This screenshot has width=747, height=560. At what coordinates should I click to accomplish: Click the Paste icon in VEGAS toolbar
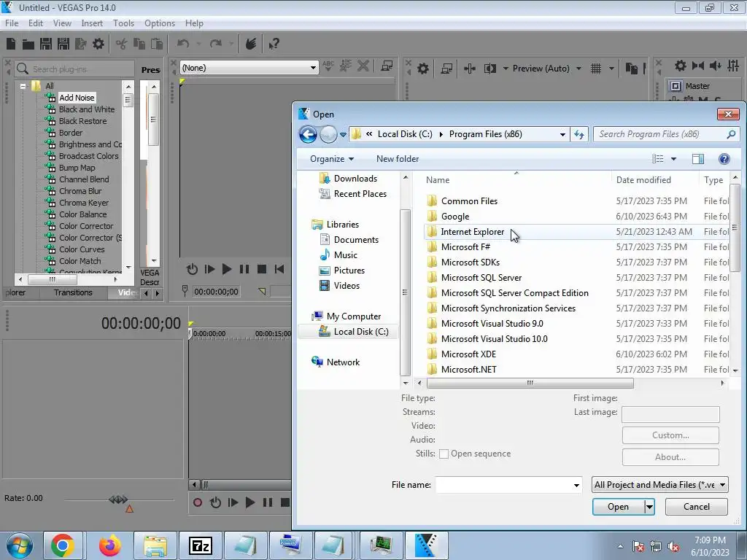pos(157,44)
